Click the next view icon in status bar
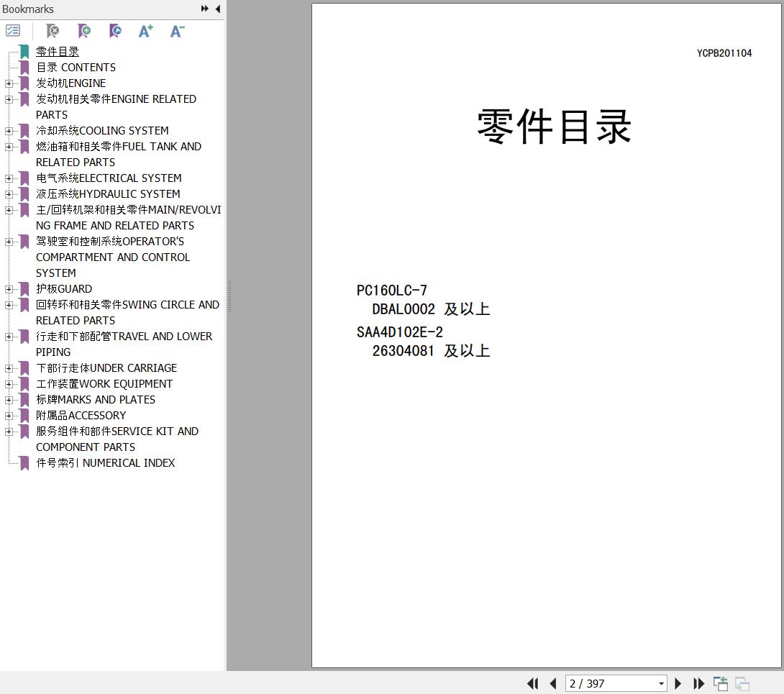This screenshot has height=694, width=784. (742, 683)
